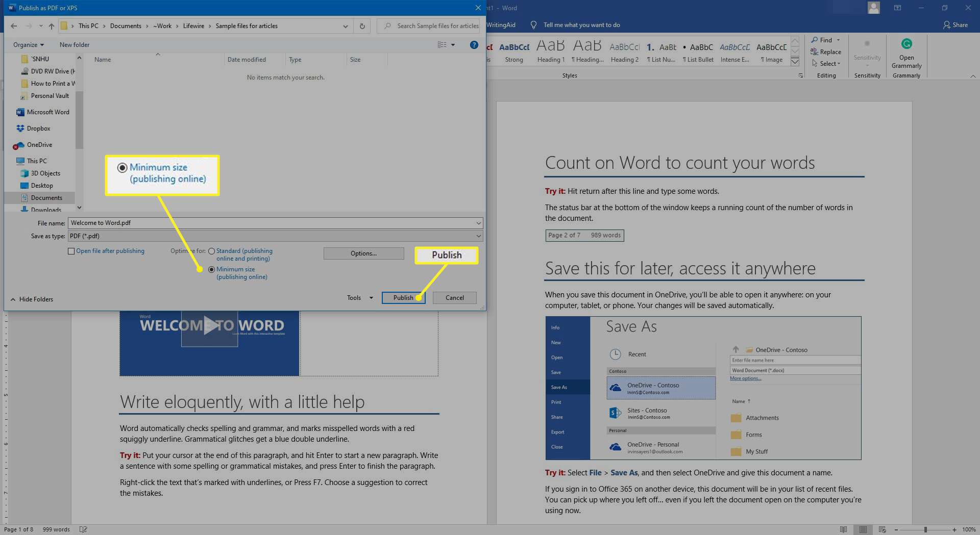Switch to Web Layout view
This screenshot has height=535, width=980.
tap(883, 529)
